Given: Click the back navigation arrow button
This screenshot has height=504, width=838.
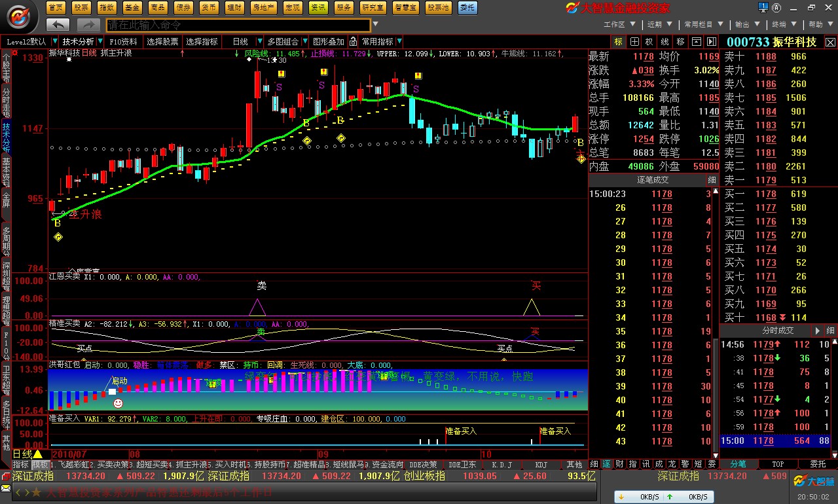Looking at the screenshot, I should [58, 25].
